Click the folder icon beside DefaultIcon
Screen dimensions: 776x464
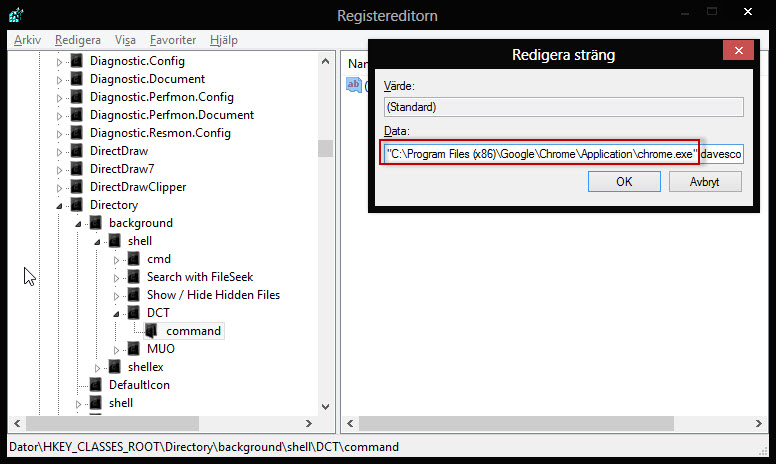[x=96, y=385]
